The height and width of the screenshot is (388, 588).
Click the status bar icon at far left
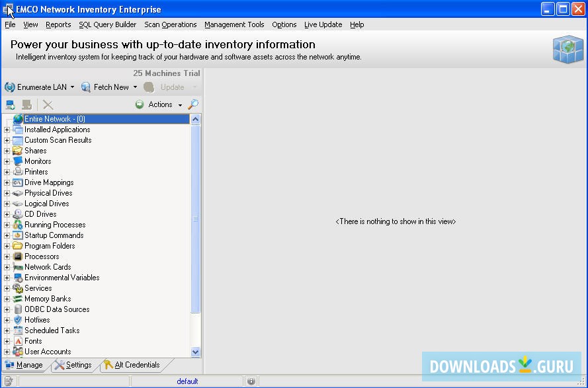(x=9, y=381)
